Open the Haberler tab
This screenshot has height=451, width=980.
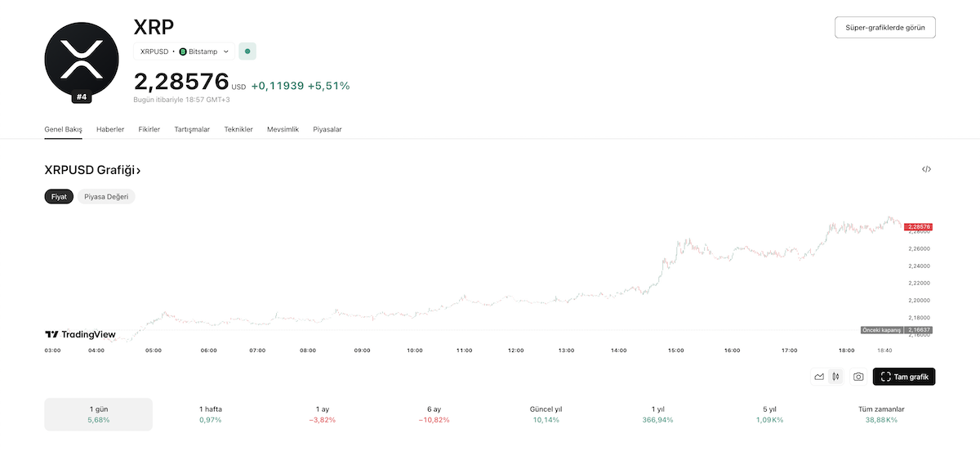point(110,129)
